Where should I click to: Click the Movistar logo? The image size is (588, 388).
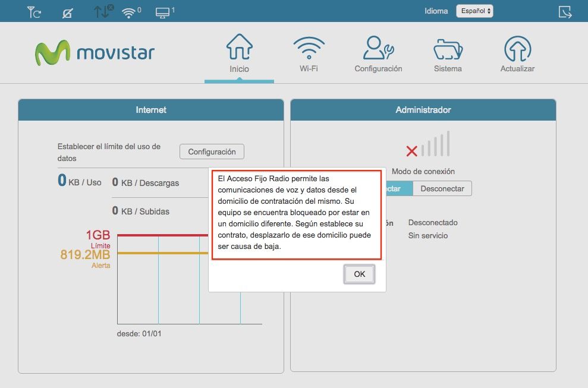point(95,53)
